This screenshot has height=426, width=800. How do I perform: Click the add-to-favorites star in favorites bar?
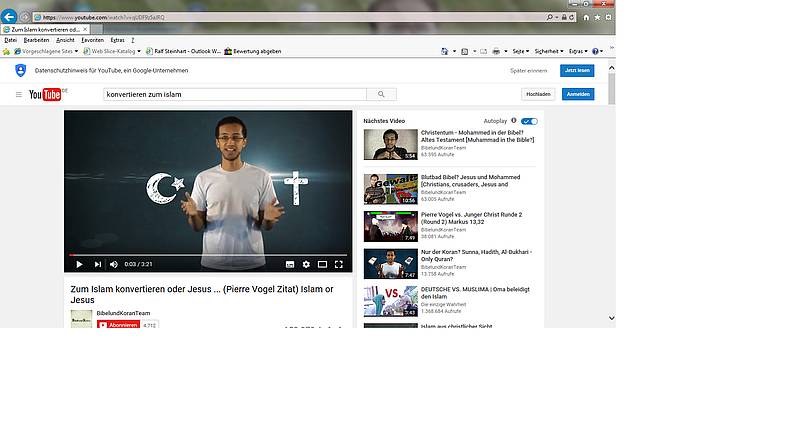tap(6, 51)
